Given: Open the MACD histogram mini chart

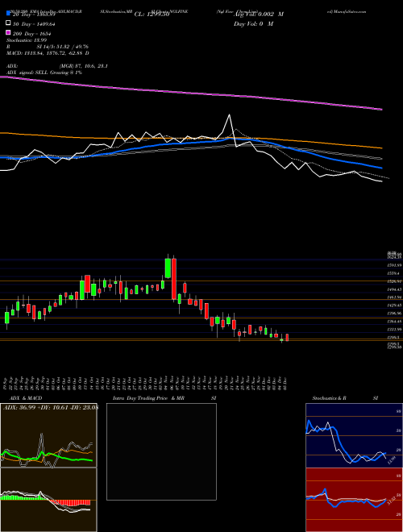Looking at the screenshot, I should pos(48,500).
